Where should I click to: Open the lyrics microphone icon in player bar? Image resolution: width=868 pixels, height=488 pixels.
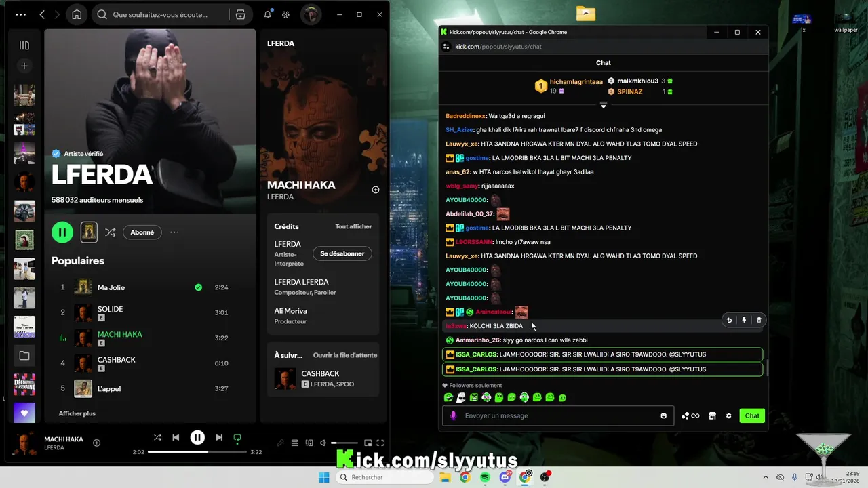point(280,443)
